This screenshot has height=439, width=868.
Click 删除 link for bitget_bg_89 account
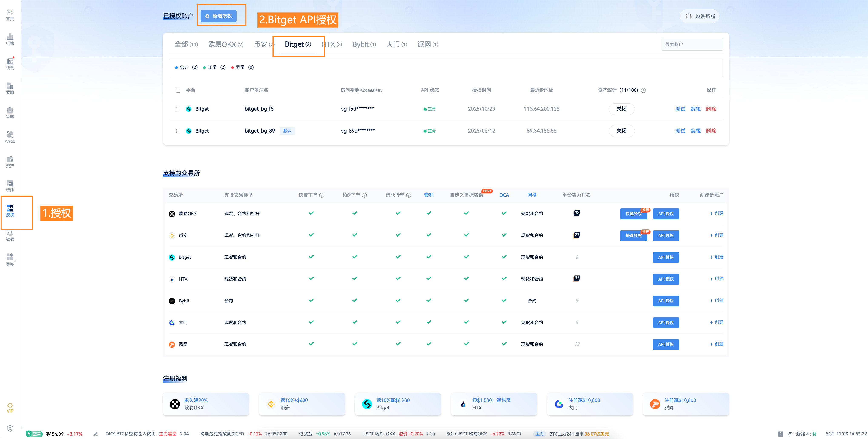point(711,131)
